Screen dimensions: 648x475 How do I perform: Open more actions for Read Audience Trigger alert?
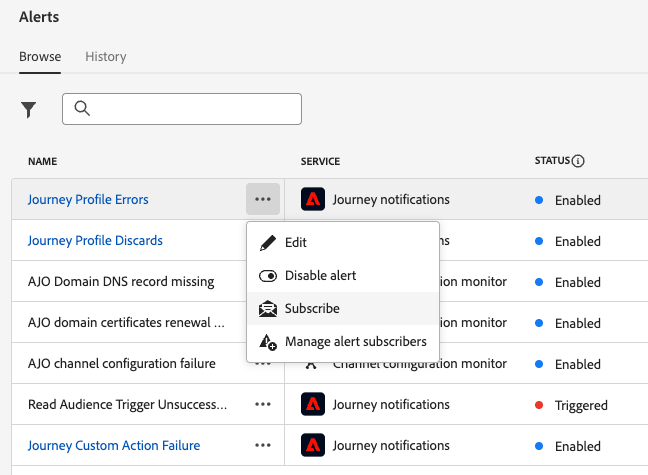click(263, 405)
